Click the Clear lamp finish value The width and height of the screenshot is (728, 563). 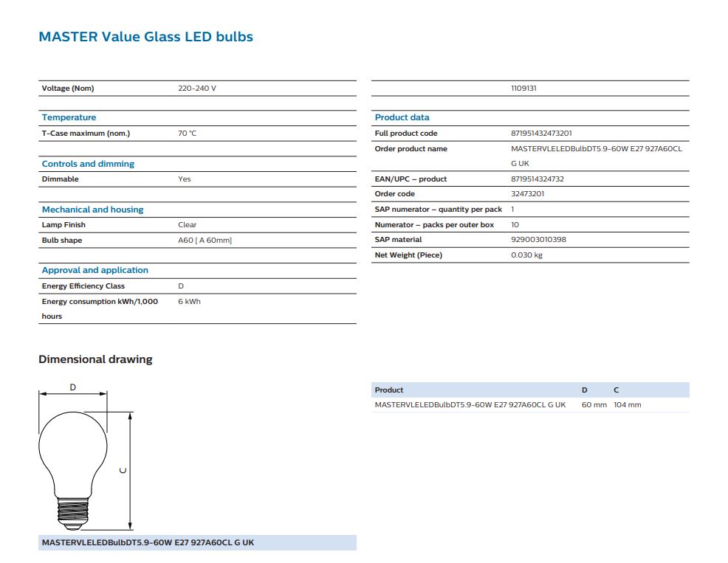tap(187, 224)
